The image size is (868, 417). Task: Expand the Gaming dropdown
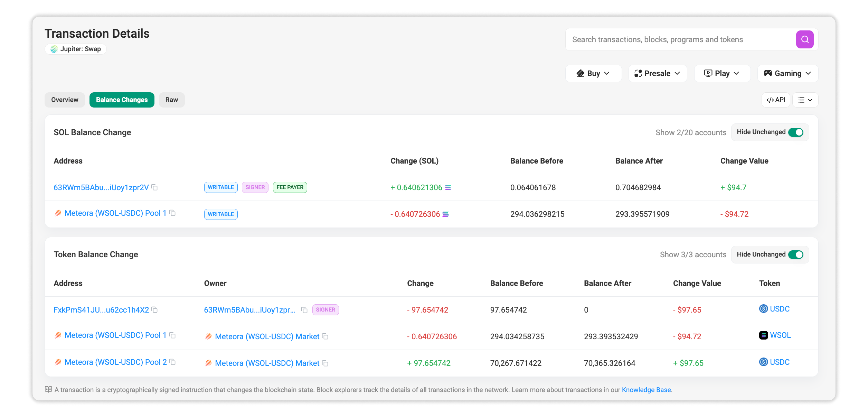[788, 73]
